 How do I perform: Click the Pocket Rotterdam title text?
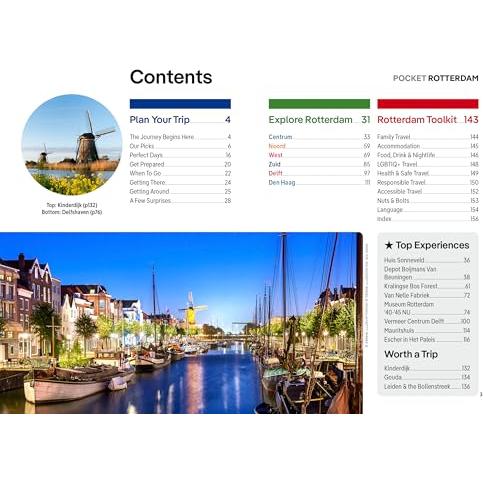[x=436, y=78]
